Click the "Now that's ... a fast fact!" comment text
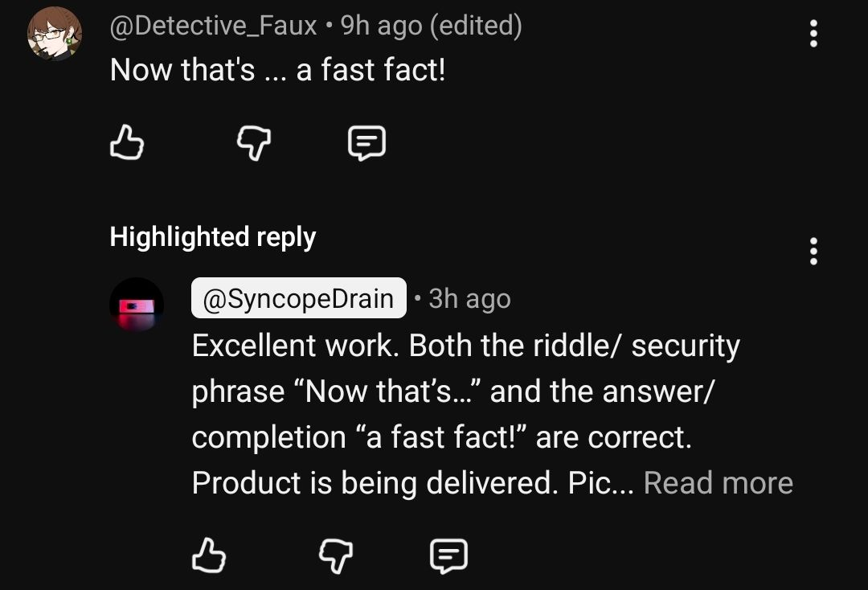This screenshot has width=868, height=590. click(277, 71)
